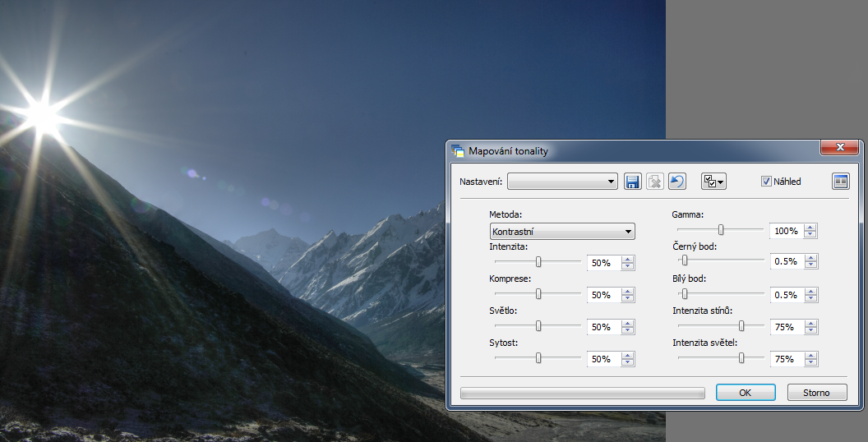Click the Intenzita spinner arrows
Image resolution: width=868 pixels, height=442 pixels.
627,264
